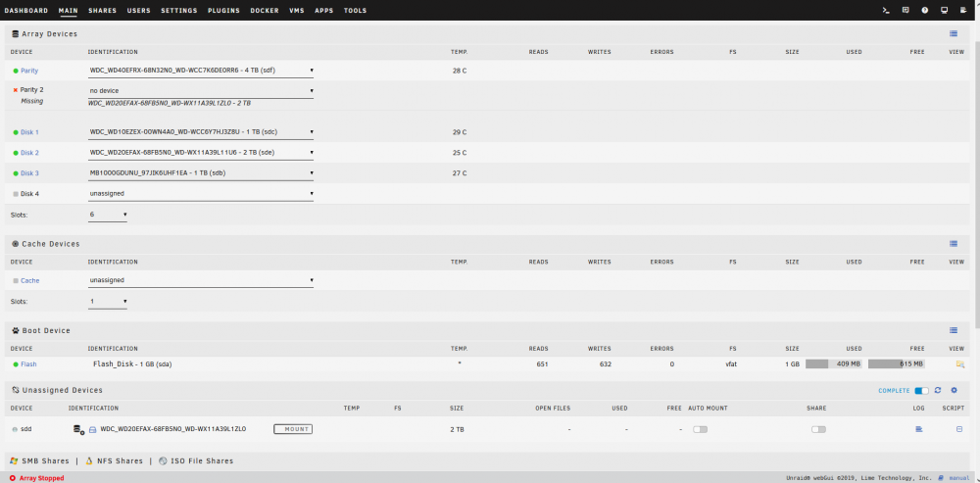Click the partition drive icon beside WDC_WD20EFAX in the sdd row

point(92,430)
